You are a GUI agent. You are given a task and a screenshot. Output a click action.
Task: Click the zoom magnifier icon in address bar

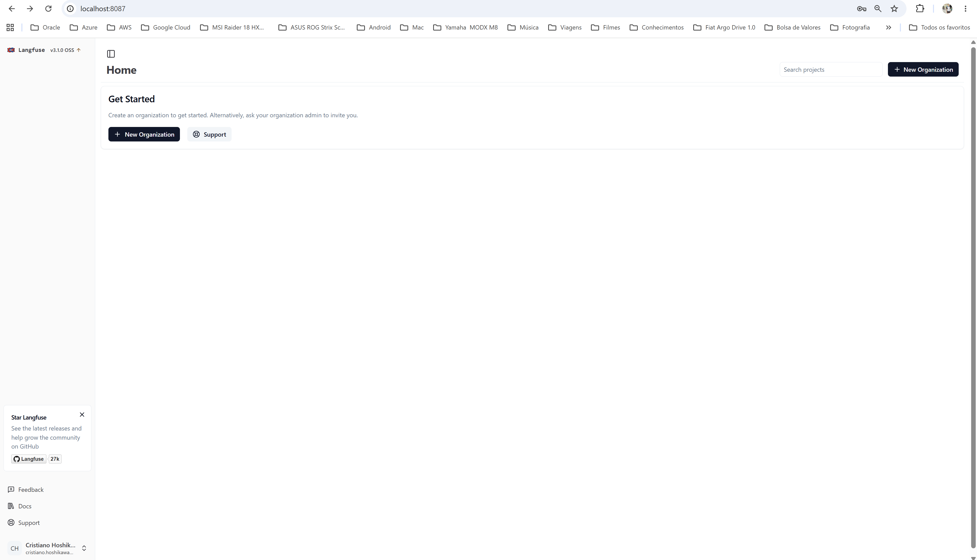[878, 8]
